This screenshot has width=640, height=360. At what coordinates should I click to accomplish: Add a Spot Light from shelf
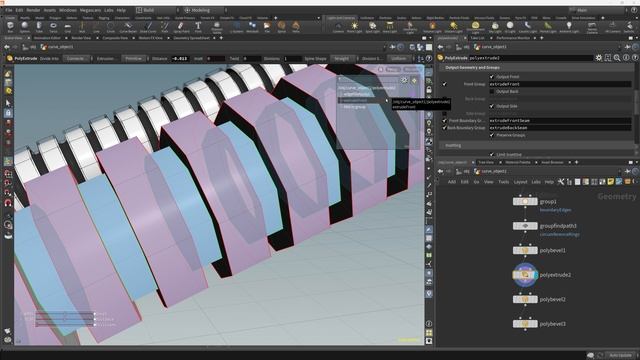[x=372, y=27]
